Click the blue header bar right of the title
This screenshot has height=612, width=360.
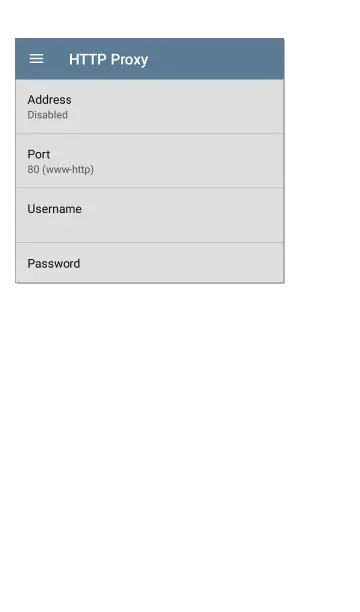(217, 59)
